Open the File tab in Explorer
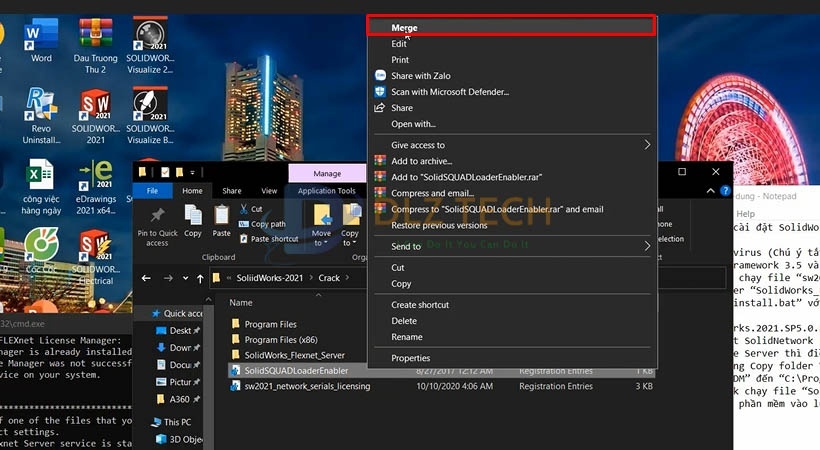 (x=152, y=191)
